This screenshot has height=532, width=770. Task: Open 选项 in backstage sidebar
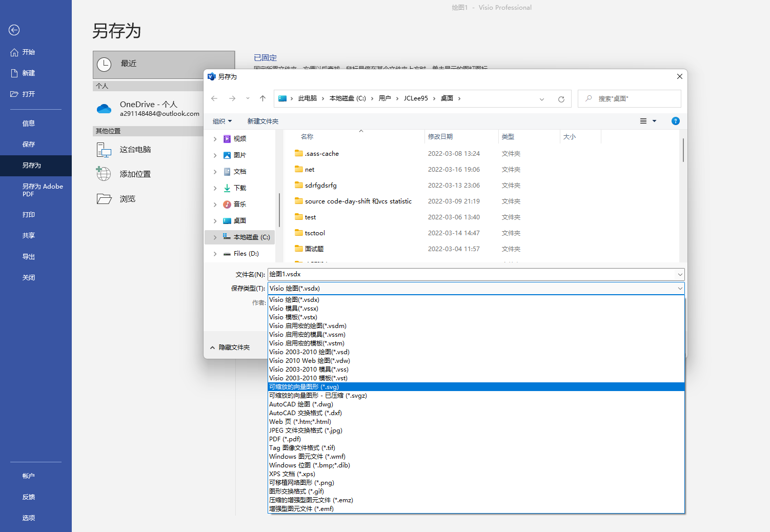click(36, 518)
